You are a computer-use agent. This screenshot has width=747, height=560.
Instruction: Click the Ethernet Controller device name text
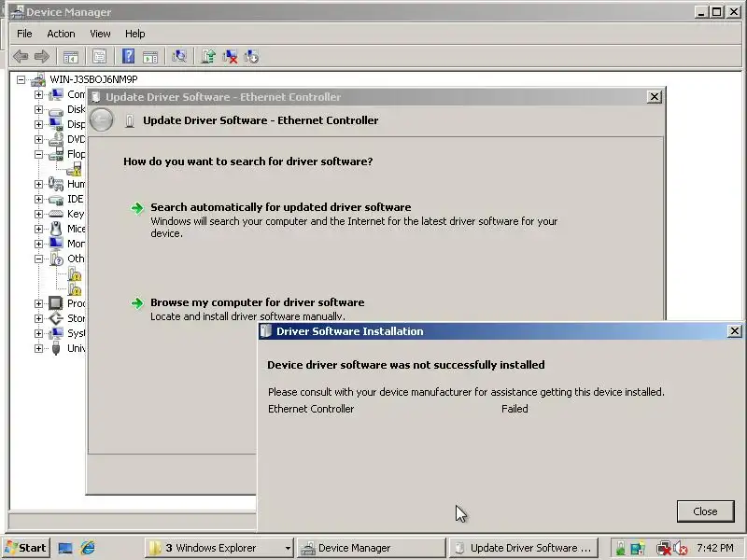tap(311, 409)
